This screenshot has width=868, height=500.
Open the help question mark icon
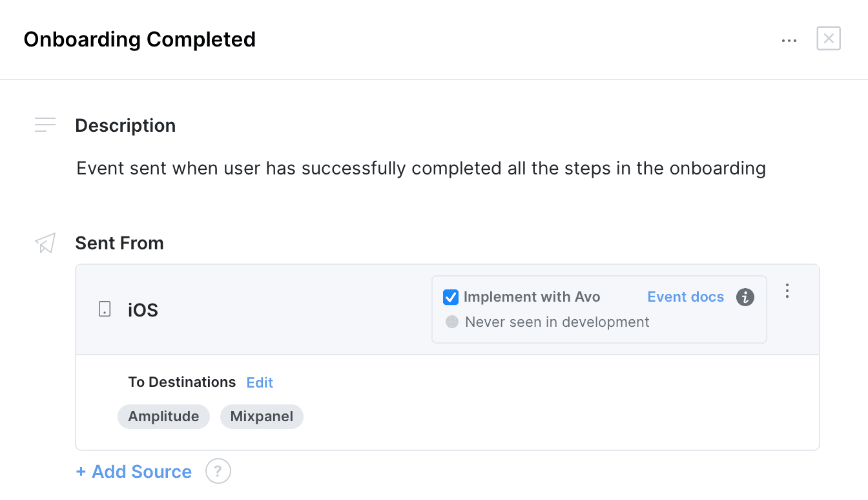point(218,471)
